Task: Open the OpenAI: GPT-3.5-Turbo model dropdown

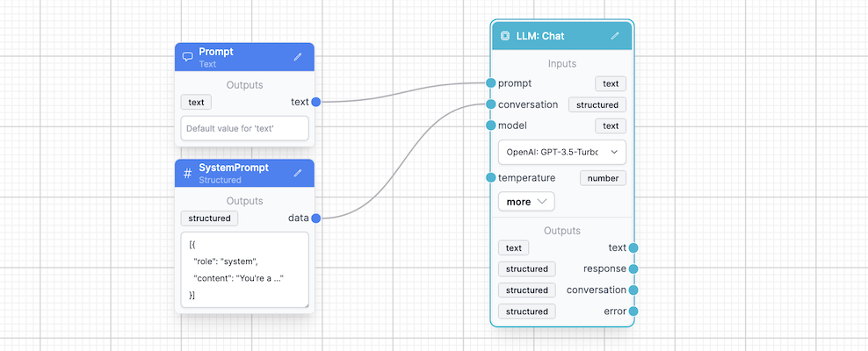Action: tap(562, 152)
